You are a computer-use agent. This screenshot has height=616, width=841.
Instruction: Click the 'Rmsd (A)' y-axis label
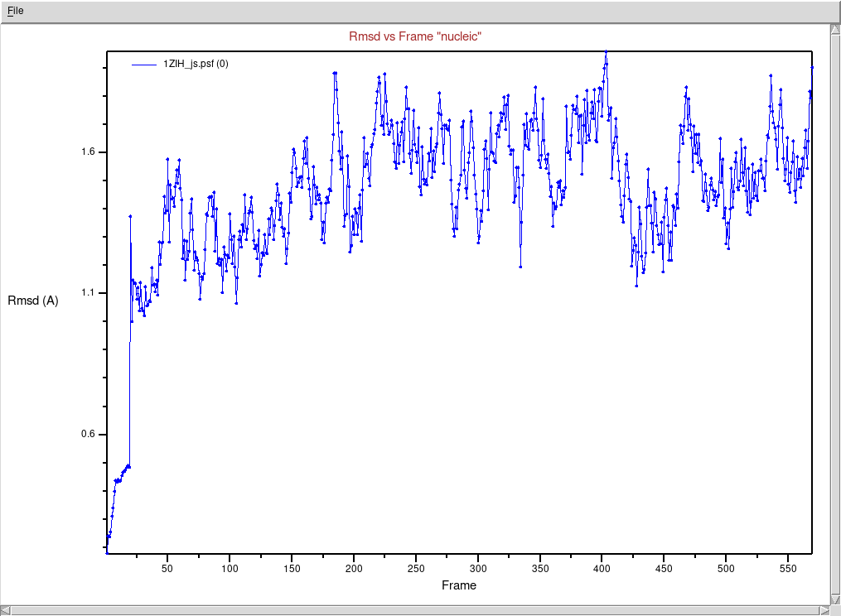point(32,301)
